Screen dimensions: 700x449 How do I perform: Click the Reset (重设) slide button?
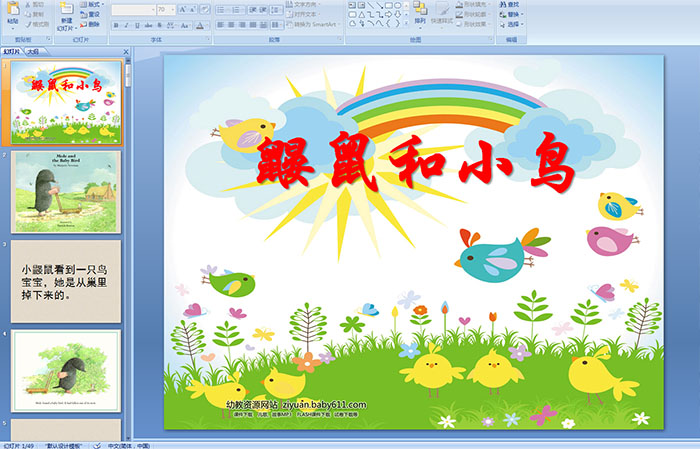(90, 14)
